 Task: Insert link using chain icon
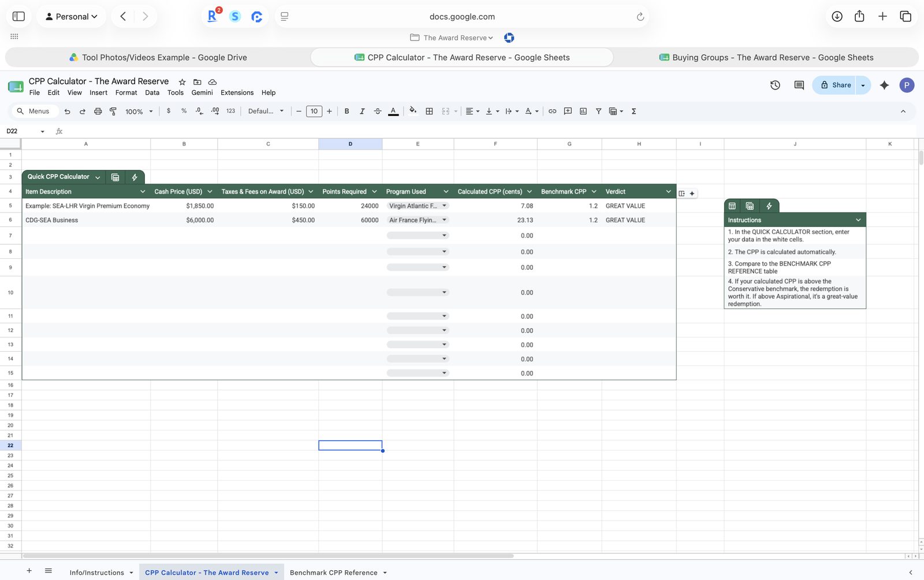coord(553,111)
